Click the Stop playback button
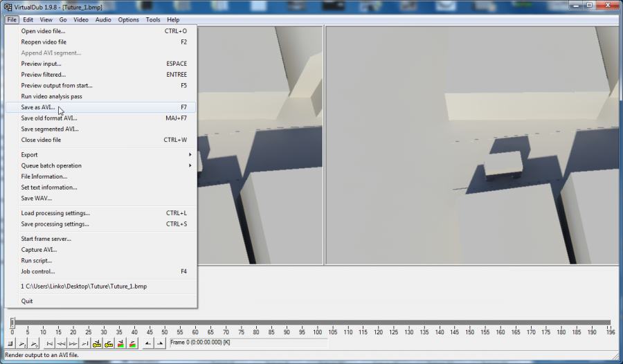This screenshot has height=364, width=623. [x=10, y=344]
